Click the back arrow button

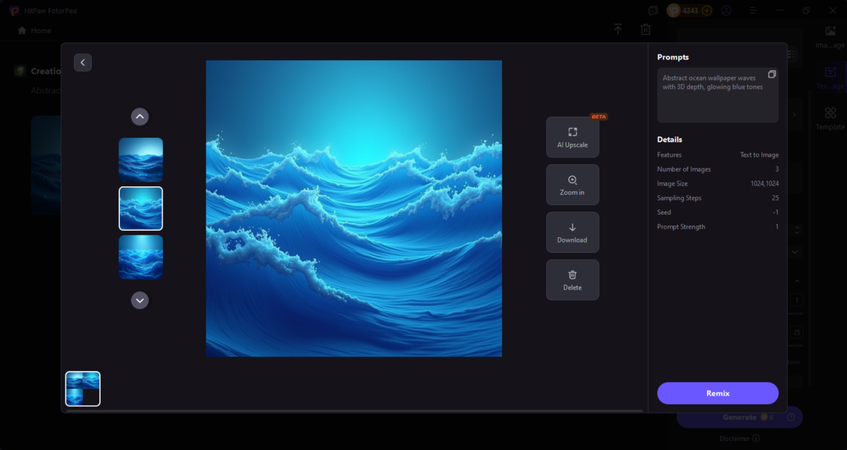[83, 62]
